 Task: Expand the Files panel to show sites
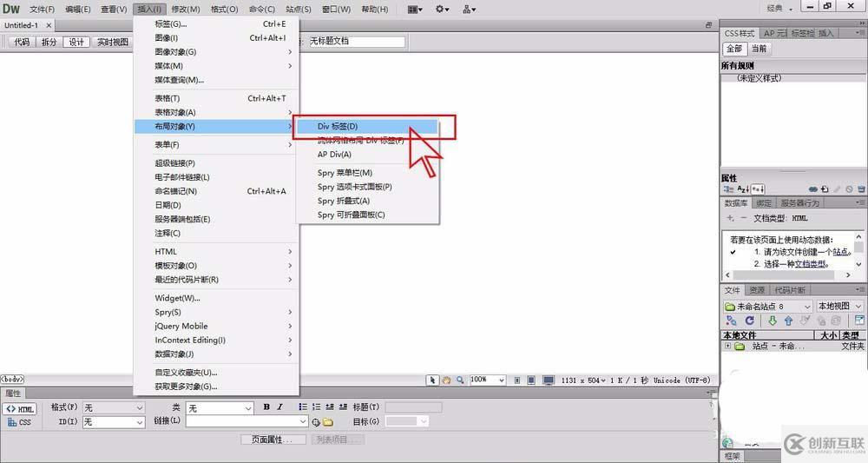click(859, 321)
